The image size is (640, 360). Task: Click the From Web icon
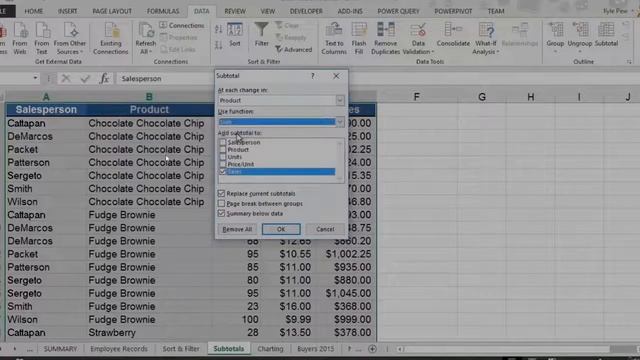click(x=20, y=38)
